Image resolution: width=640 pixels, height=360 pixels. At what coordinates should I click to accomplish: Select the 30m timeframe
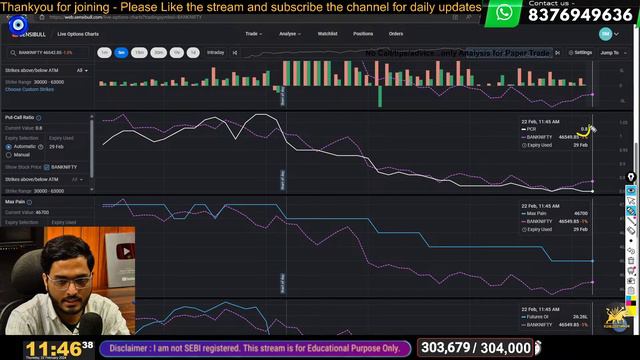point(158,53)
